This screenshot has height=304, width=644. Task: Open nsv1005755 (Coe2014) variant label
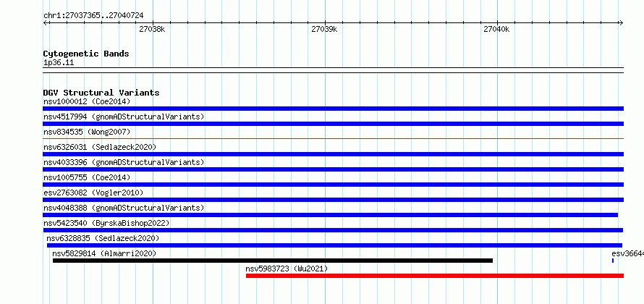point(87,177)
